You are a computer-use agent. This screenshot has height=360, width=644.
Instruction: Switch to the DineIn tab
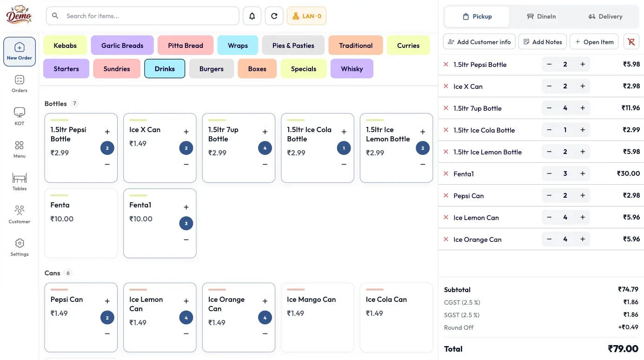541,16
